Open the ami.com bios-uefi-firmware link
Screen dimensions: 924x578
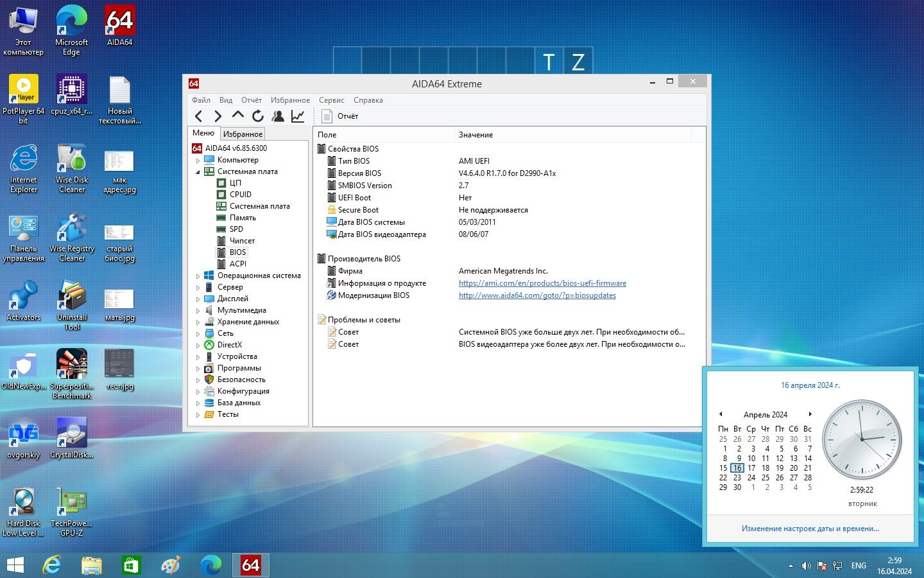[542, 283]
